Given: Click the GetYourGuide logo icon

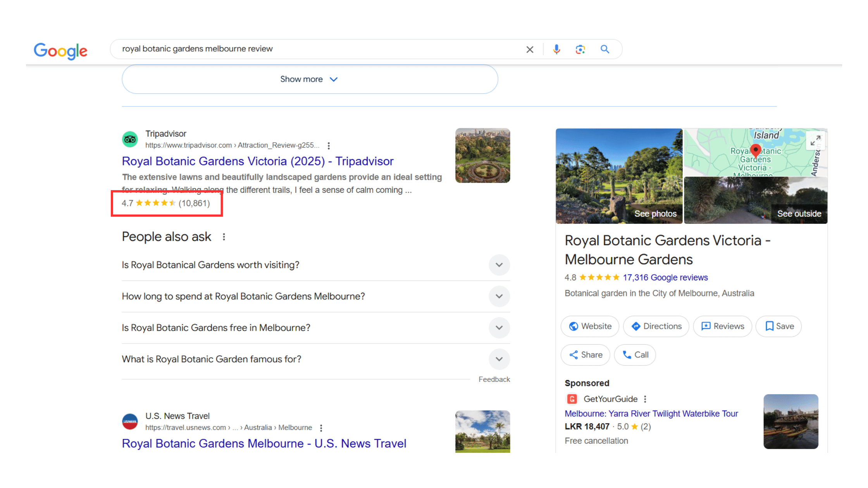Looking at the screenshot, I should click(572, 399).
